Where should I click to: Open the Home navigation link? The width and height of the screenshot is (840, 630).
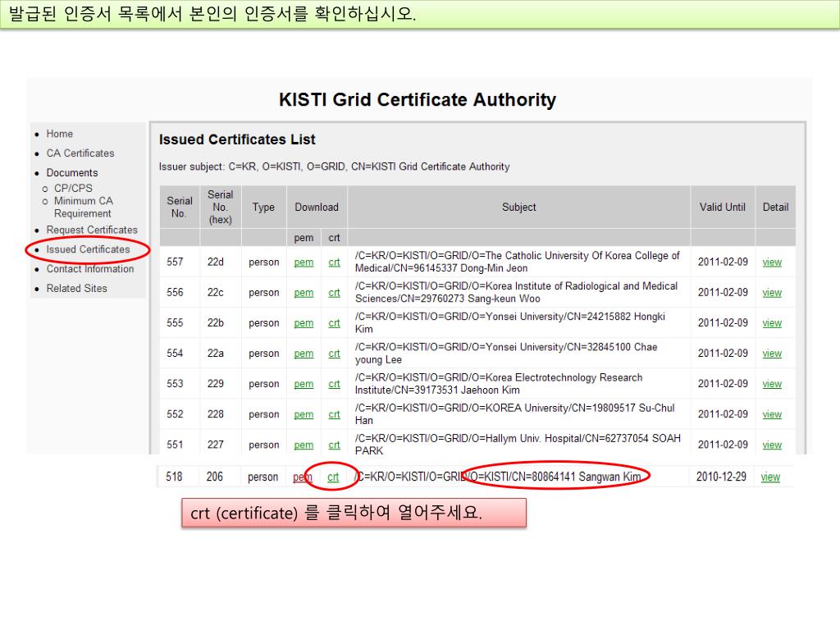[x=59, y=134]
